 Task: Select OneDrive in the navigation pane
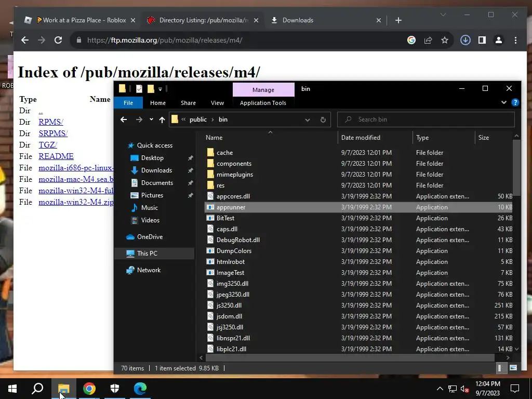pos(150,237)
